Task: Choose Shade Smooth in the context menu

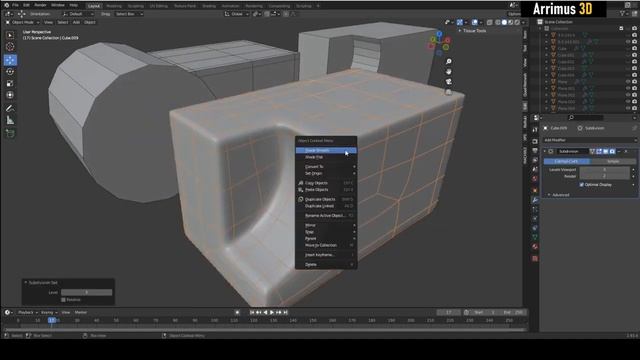Action: (x=326, y=151)
